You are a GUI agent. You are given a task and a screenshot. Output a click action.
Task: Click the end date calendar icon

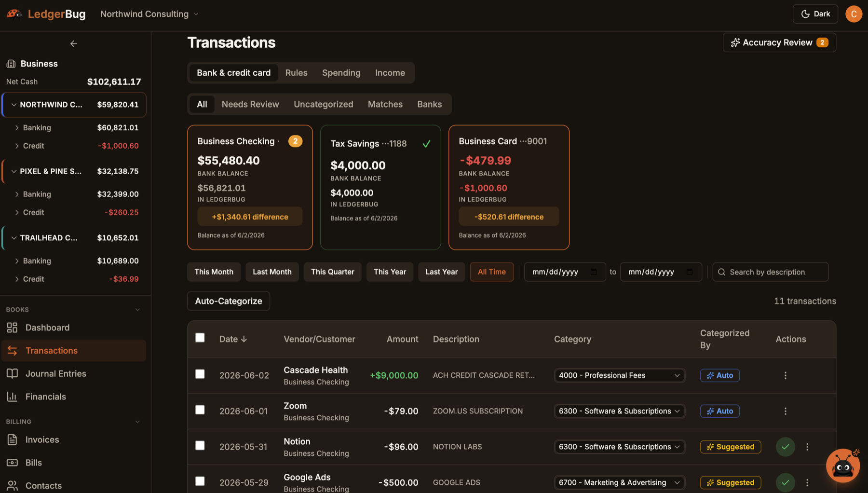pos(689,272)
